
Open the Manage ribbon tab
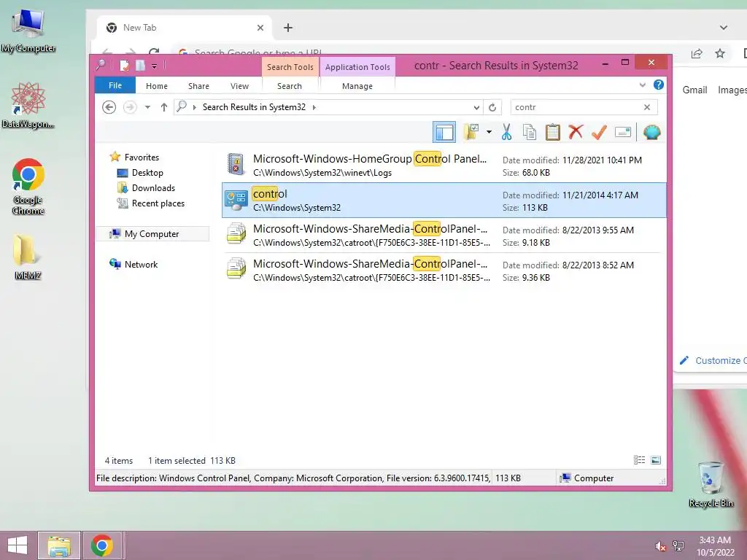pyautogui.click(x=357, y=86)
